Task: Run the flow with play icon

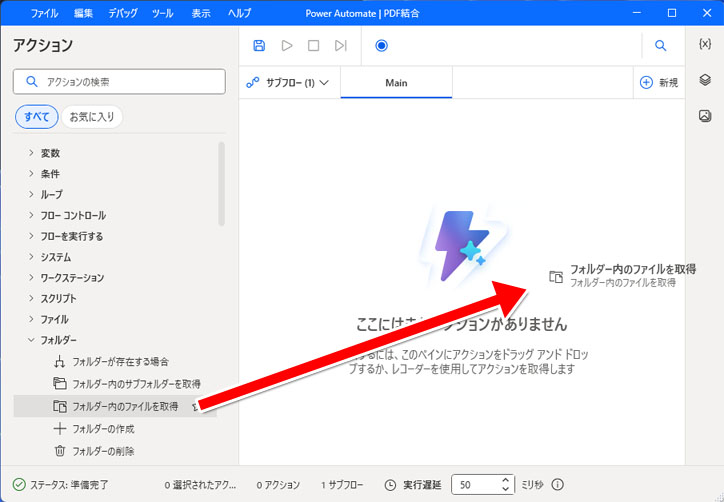Action: click(x=287, y=46)
